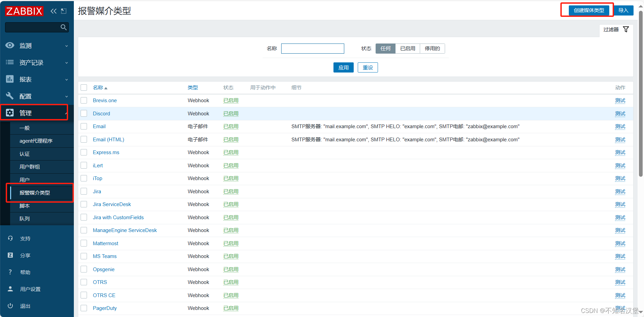Open the 认证 submenu item

(x=42, y=154)
